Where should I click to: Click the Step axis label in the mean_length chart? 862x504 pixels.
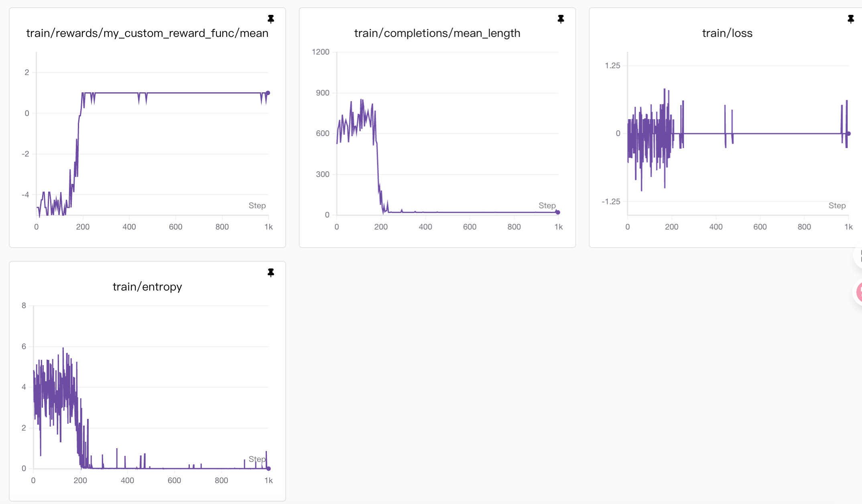tap(547, 205)
